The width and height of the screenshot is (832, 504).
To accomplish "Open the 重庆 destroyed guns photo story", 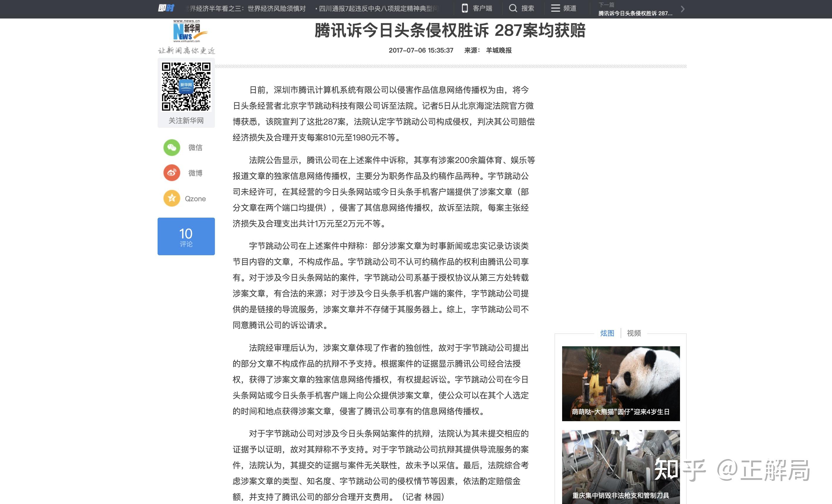I will coord(621,467).
